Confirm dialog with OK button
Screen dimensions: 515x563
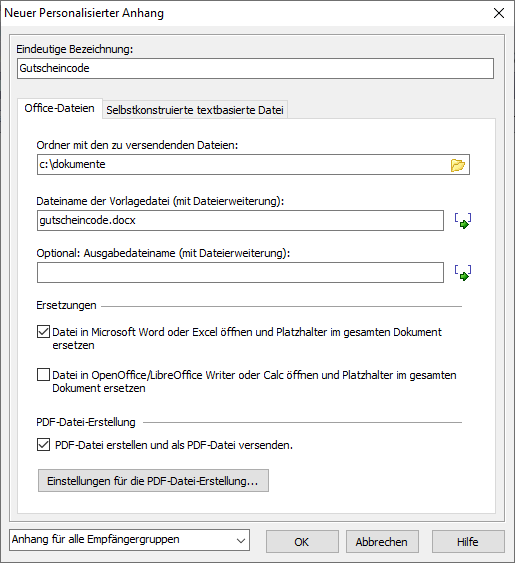(302, 541)
